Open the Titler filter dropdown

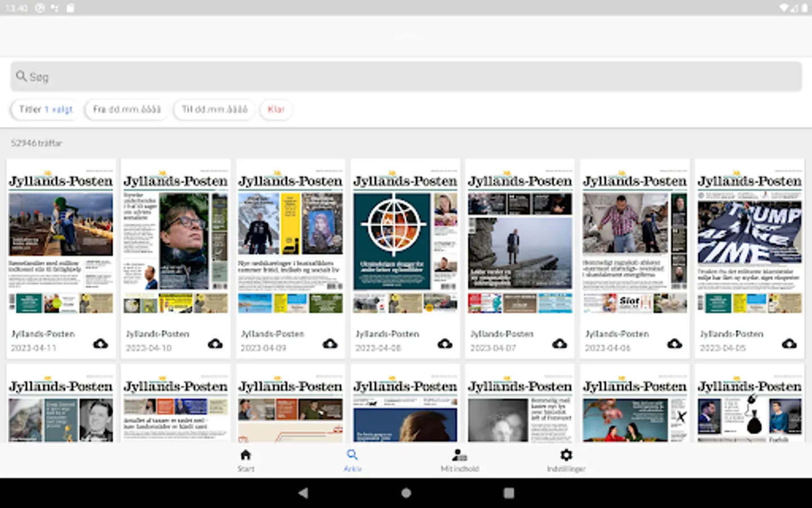46,110
